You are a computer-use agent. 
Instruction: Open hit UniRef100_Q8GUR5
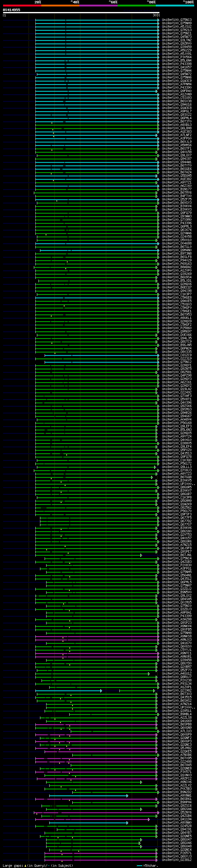click(176, 487)
